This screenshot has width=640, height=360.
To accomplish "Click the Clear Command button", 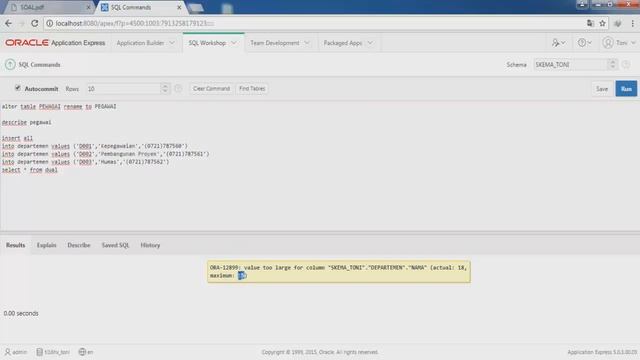I will click(211, 89).
